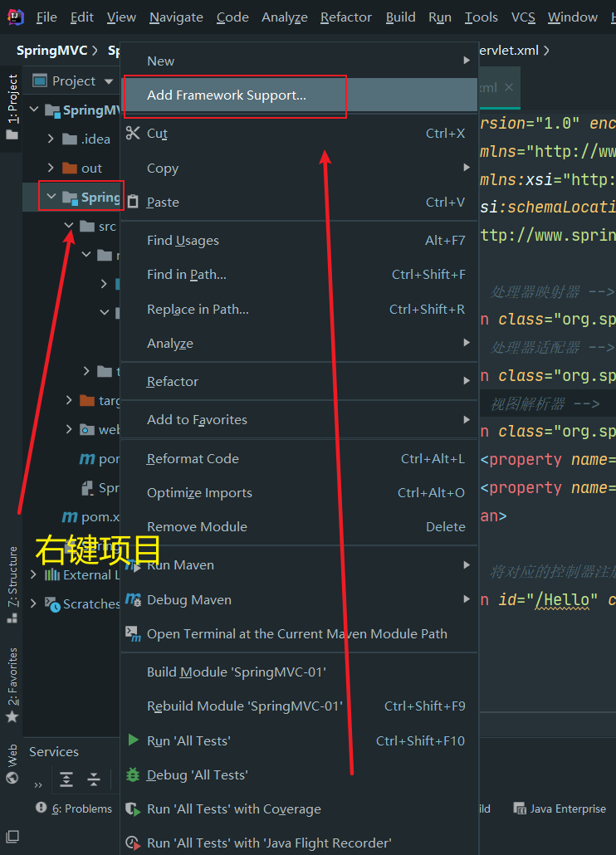Expand the .idea folder
616x855 pixels.
click(x=51, y=139)
